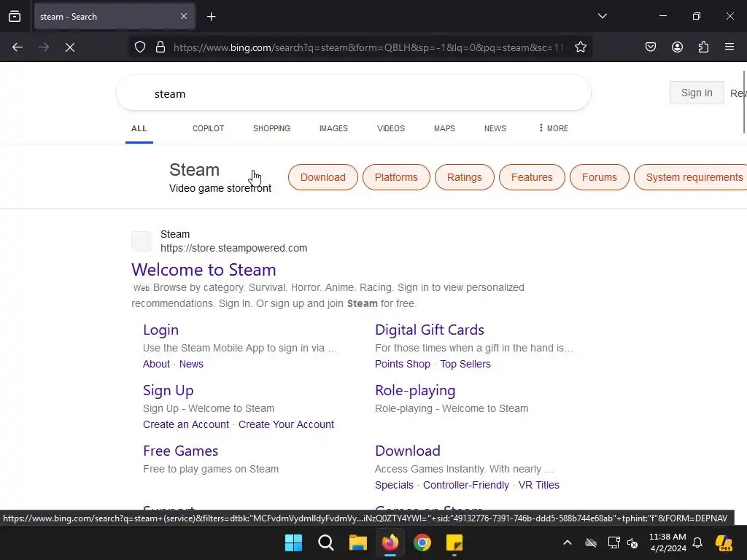Open the Specials link
Screen dimensions: 747x560
pos(394,485)
